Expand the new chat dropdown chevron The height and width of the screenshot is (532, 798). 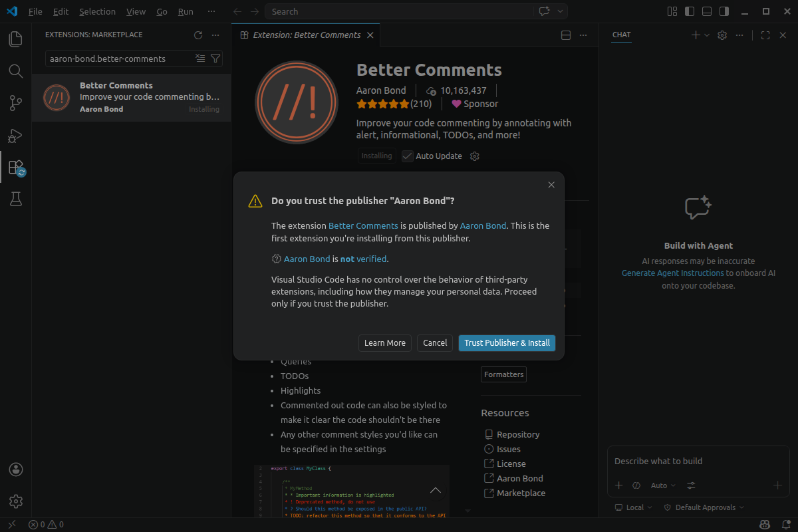(x=707, y=35)
